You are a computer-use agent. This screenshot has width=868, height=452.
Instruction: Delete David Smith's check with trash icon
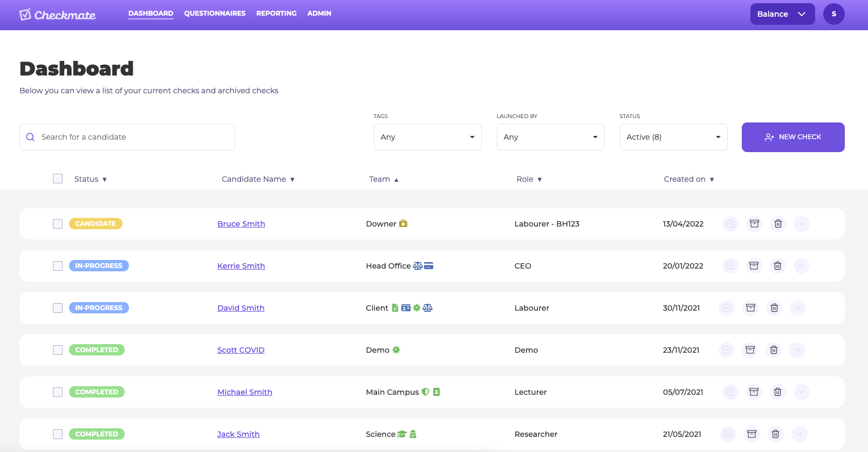[774, 308]
